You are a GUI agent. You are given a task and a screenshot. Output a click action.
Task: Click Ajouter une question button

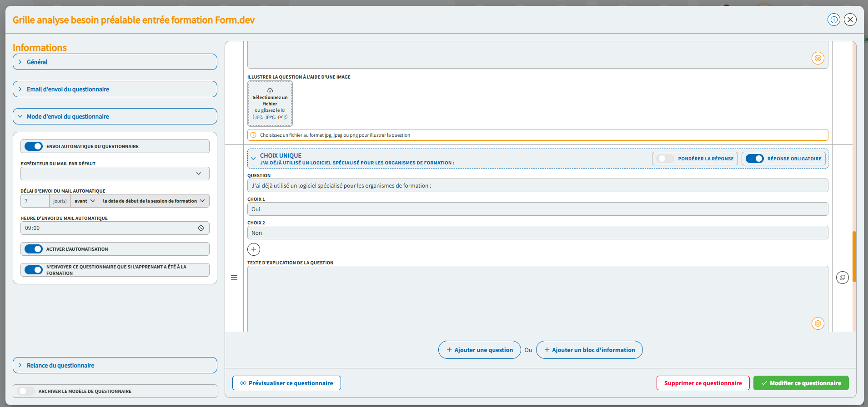[479, 350]
